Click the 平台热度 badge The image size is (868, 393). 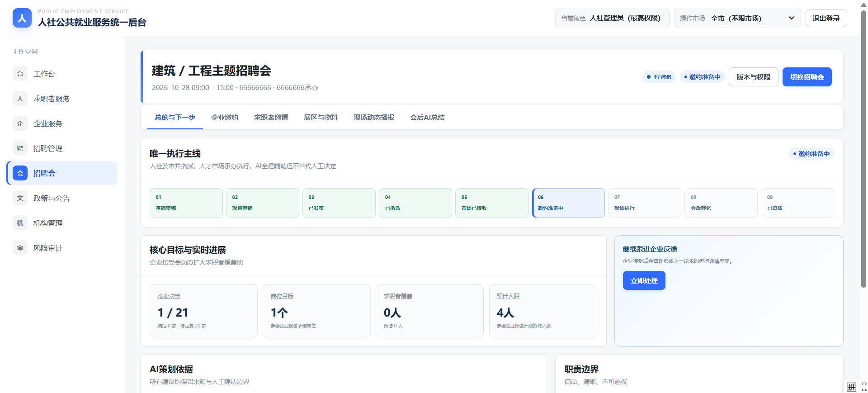pos(659,77)
